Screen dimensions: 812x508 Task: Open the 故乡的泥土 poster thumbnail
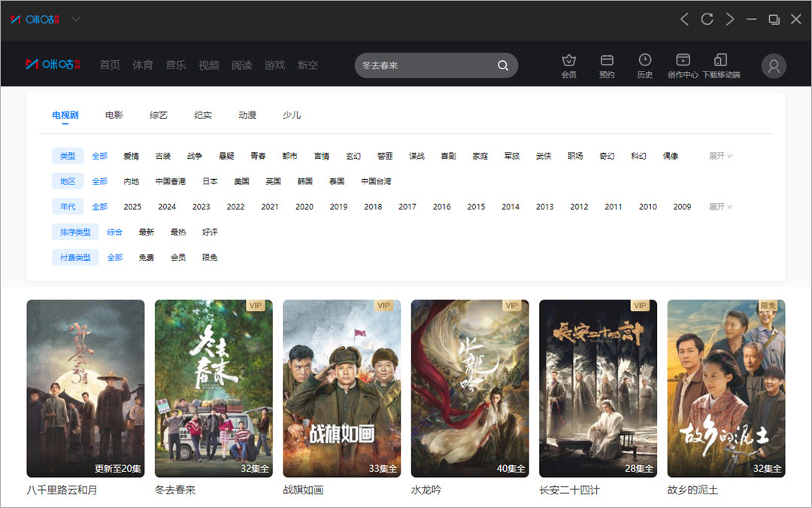click(x=726, y=388)
